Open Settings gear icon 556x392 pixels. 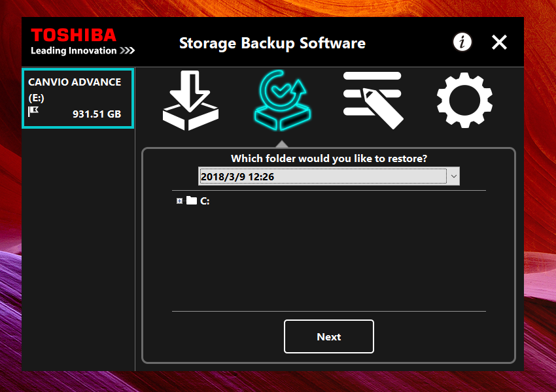[464, 100]
